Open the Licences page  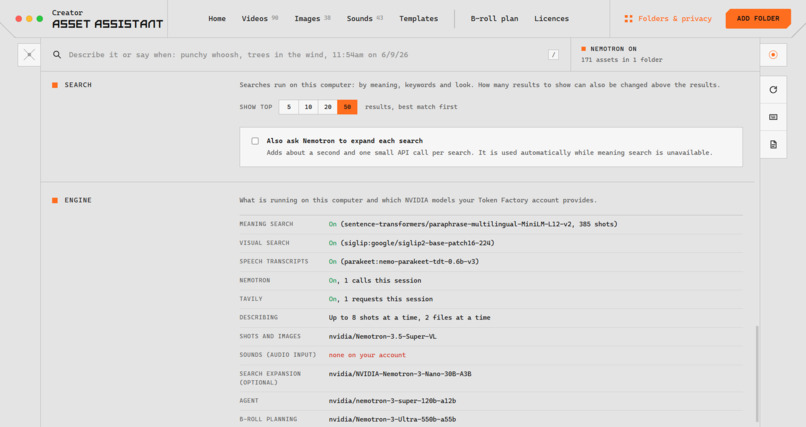[x=551, y=18]
